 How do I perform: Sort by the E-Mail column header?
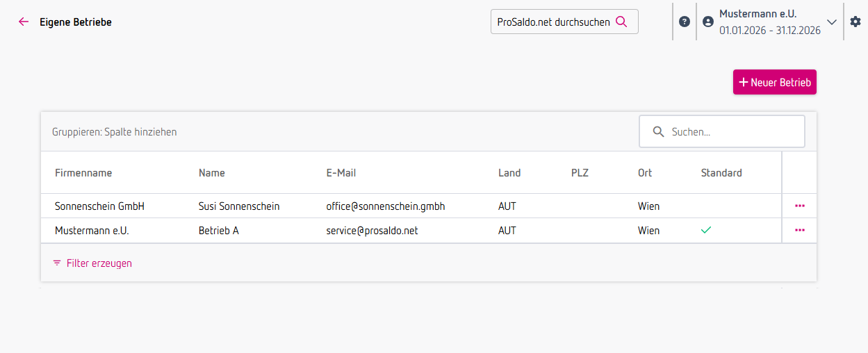coord(341,173)
